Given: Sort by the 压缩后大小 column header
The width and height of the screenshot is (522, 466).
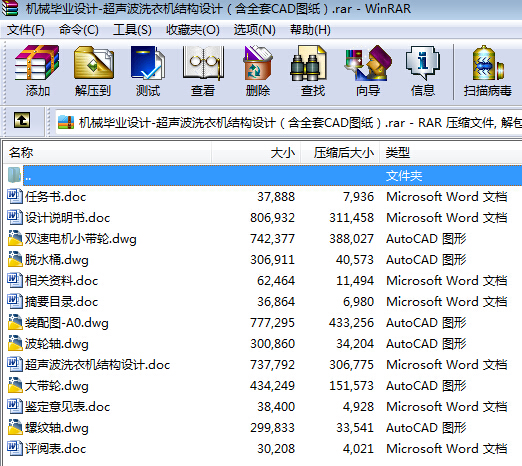Looking at the screenshot, I should [x=340, y=153].
